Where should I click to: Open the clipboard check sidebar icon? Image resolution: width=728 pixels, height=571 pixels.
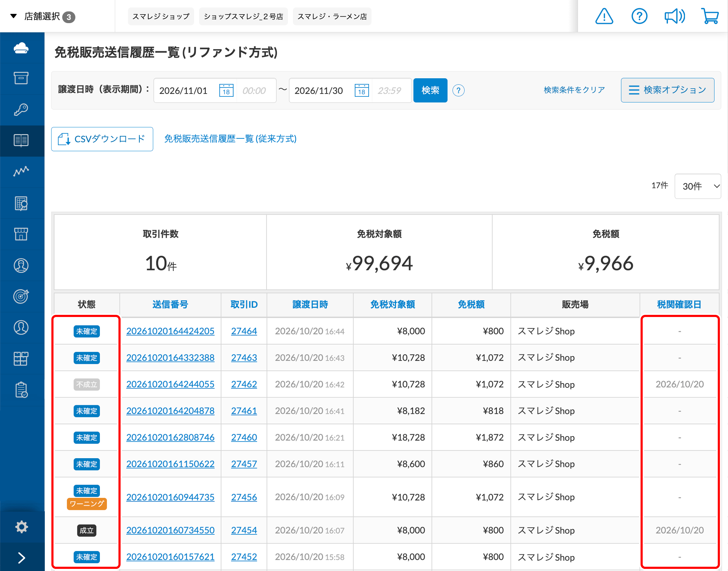click(21, 390)
